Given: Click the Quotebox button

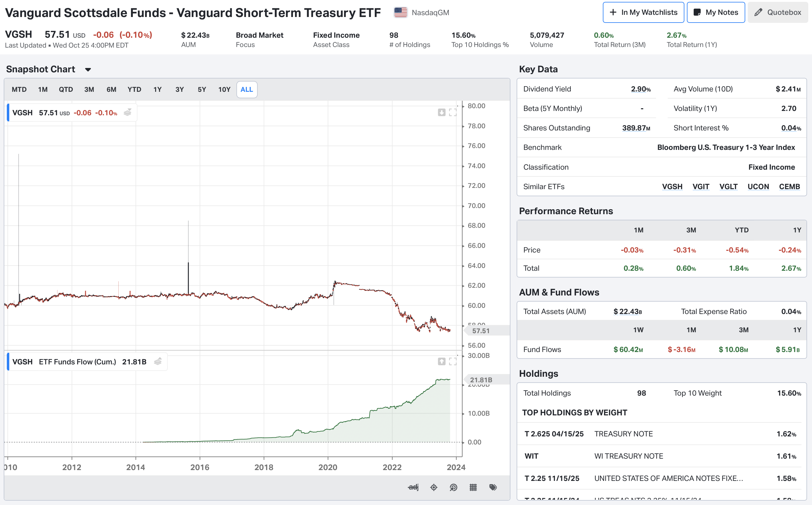Looking at the screenshot, I should [778, 12].
